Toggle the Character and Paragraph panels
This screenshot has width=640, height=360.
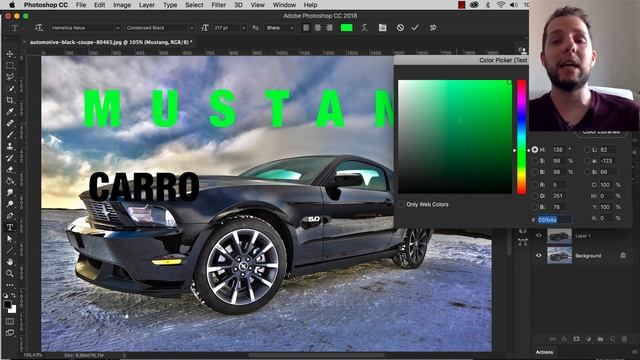pyautogui.click(x=382, y=28)
